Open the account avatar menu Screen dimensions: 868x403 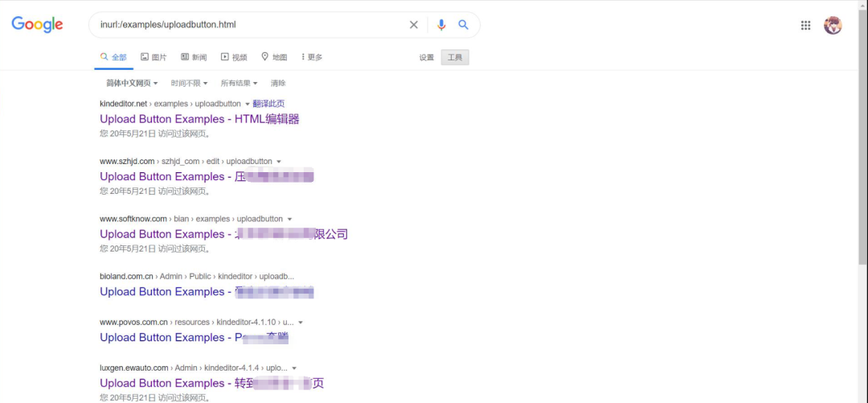click(833, 25)
